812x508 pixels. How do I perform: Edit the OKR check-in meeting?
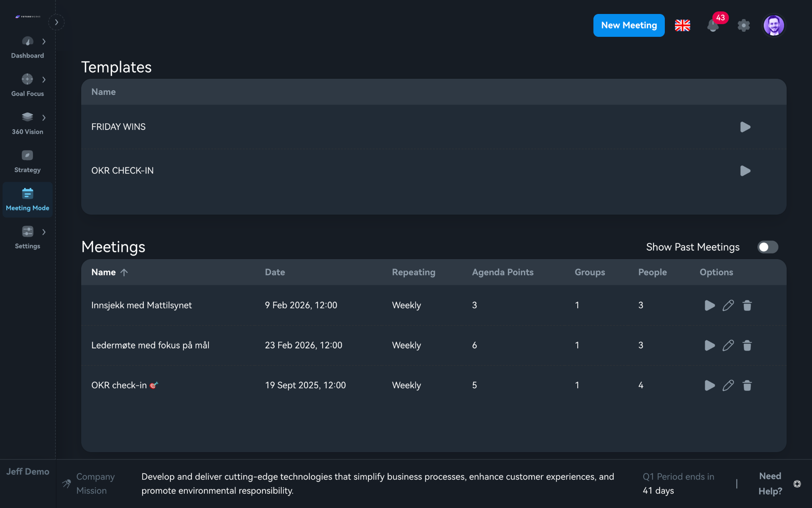coord(728,385)
